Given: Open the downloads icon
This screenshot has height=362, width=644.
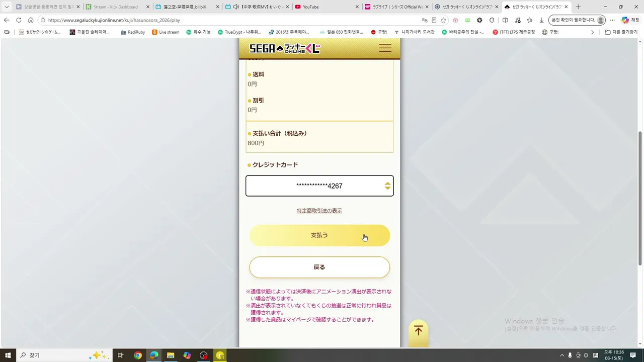Looking at the screenshot, I should pyautogui.click(x=541, y=20).
